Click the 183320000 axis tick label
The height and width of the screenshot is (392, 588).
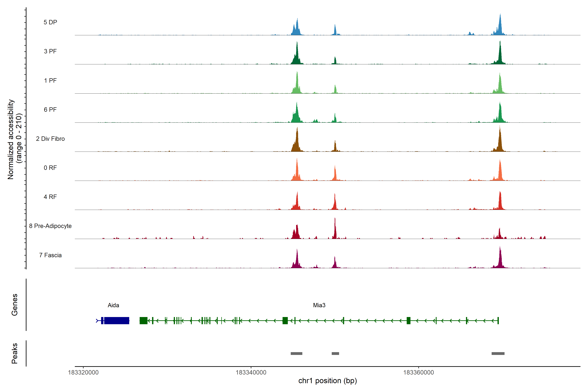[83, 373]
